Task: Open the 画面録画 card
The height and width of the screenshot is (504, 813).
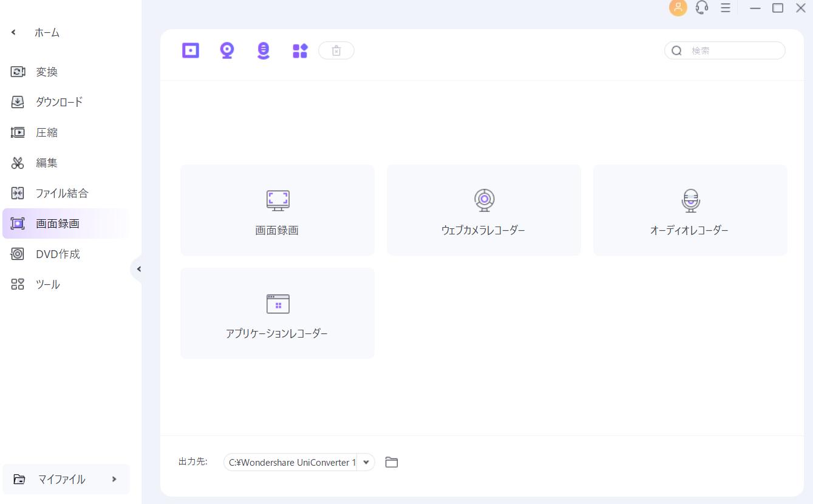Action: 277,210
